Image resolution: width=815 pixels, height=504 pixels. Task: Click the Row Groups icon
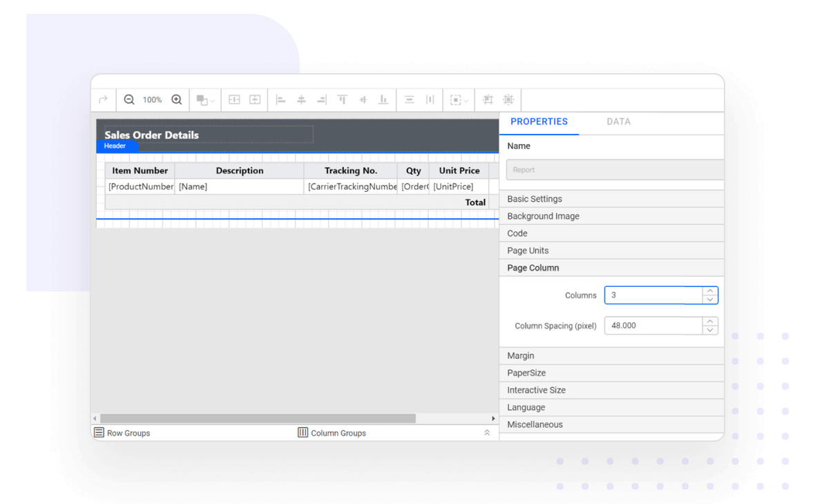[x=99, y=432]
